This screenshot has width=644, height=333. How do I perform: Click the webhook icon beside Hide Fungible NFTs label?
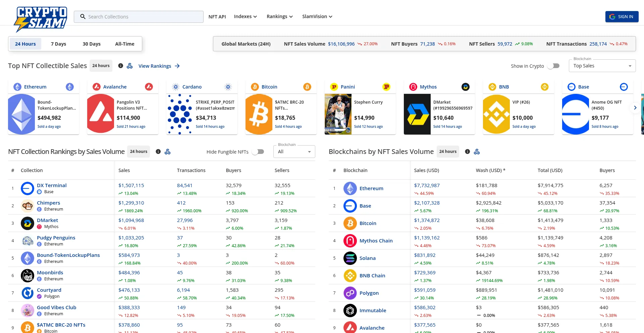(x=168, y=152)
